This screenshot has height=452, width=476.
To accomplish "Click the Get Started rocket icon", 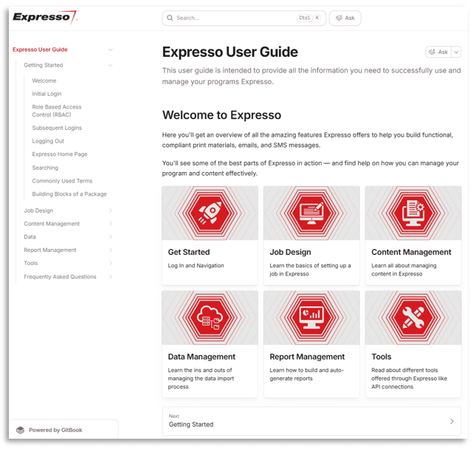I will 210,213.
